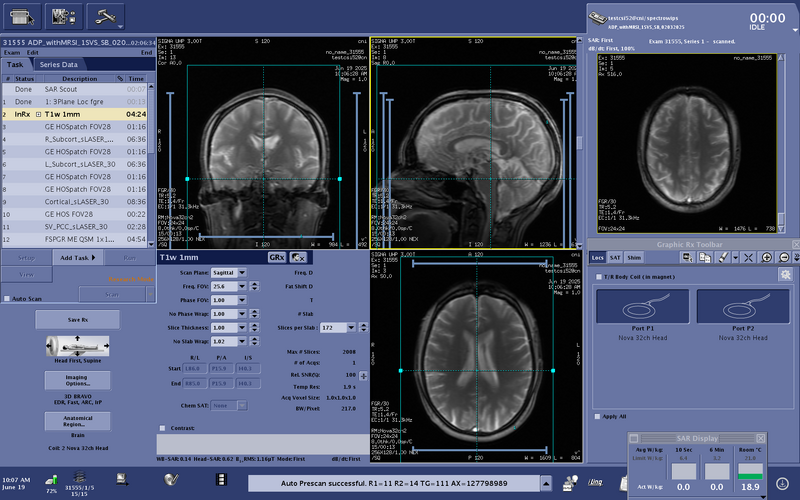Open the image management icon in top bar
Viewport: 800px width, 500px height.
[x=64, y=17]
